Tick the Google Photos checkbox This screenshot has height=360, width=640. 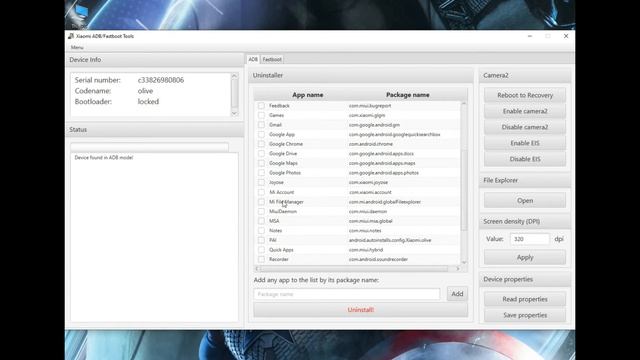[x=261, y=173]
